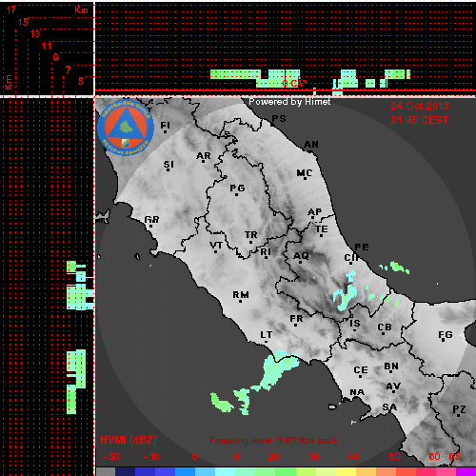Click the SA city label
Viewport: 476px width, 476px height.
[x=389, y=407]
